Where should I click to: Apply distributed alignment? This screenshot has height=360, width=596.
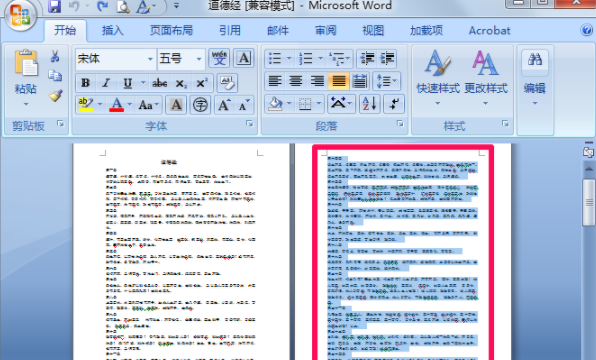tap(360, 81)
